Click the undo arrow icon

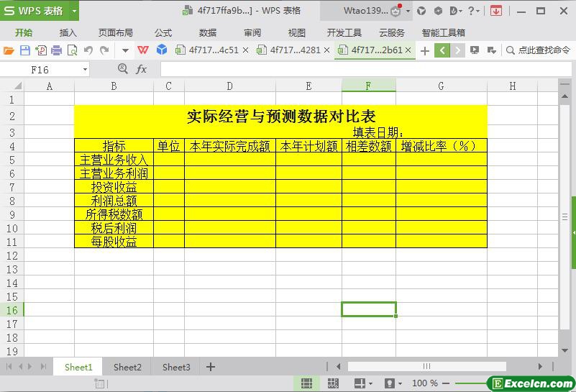click(x=88, y=50)
